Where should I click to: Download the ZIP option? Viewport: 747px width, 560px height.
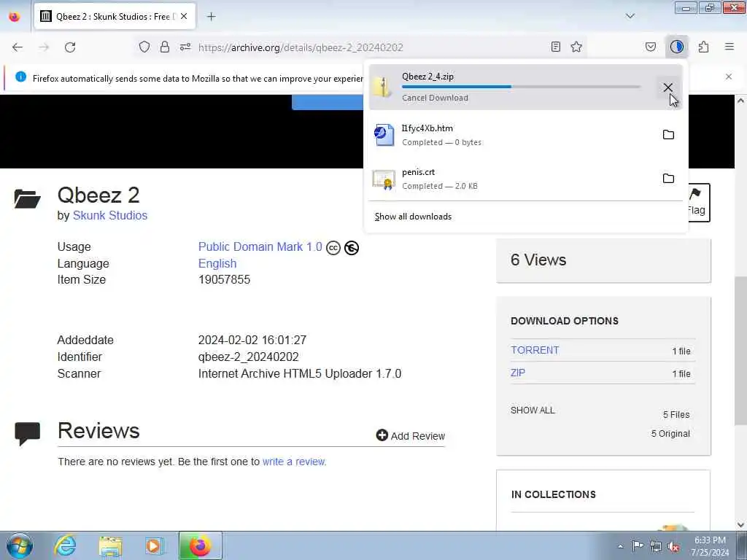click(x=518, y=373)
